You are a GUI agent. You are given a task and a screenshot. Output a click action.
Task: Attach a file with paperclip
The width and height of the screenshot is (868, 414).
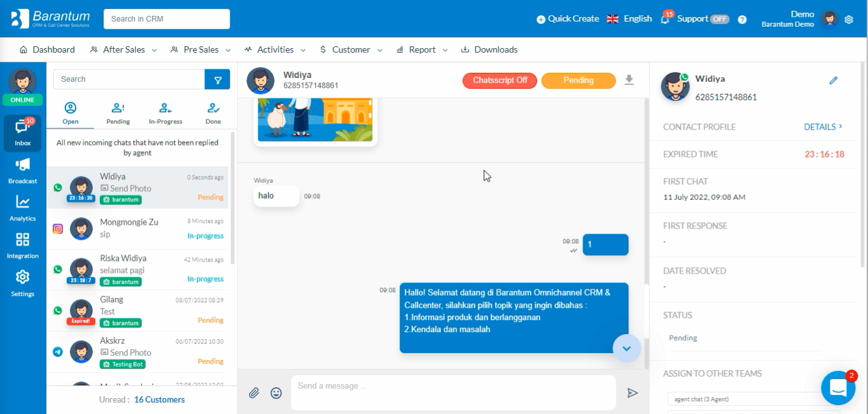click(254, 393)
